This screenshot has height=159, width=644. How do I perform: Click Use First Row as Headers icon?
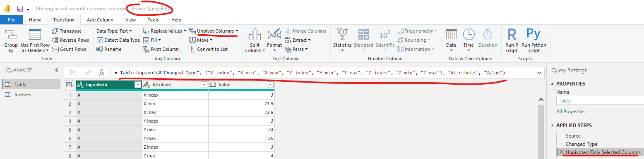(35, 35)
